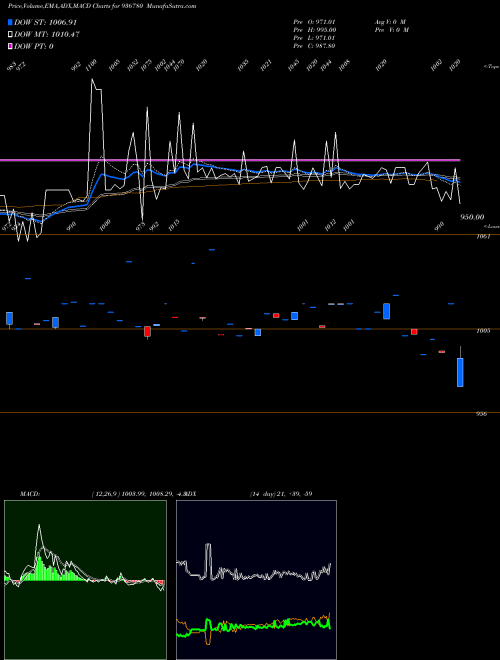Click the large blue candlestick at far right
Image resolution: width=500 pixels, height=660 pixels.
click(460, 372)
